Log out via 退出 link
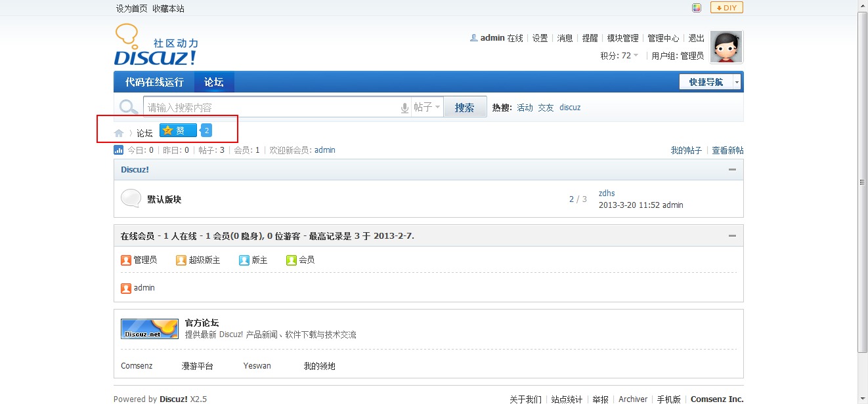The height and width of the screenshot is (404, 868). (x=696, y=38)
